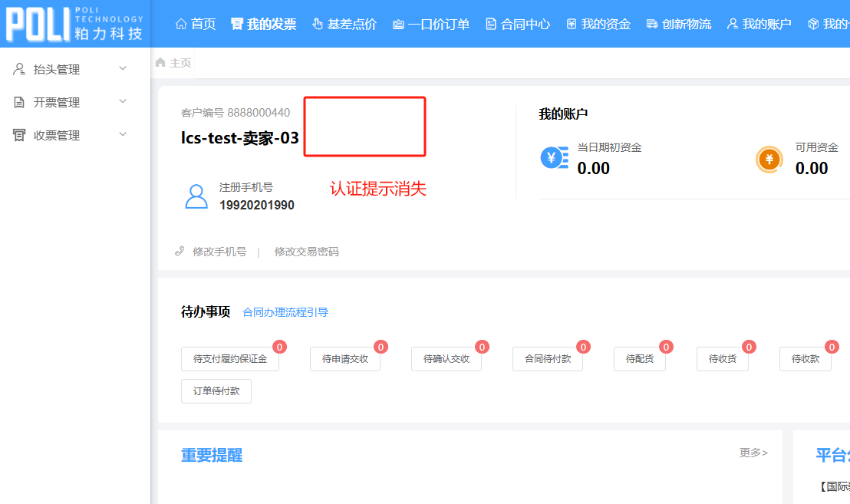Click the 待支付履约保证金 button
Screen dimensions: 850x504
click(x=230, y=359)
